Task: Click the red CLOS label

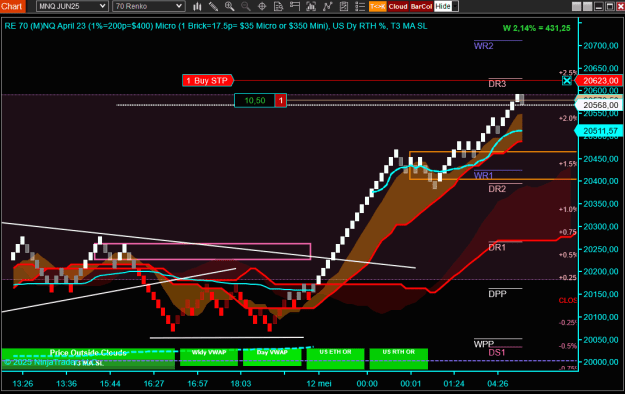Action: pyautogui.click(x=568, y=300)
